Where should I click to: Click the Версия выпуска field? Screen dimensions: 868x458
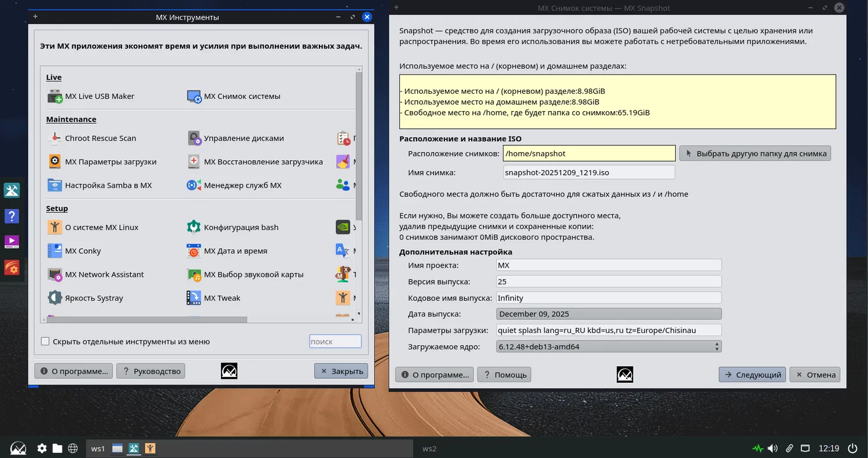(609, 282)
